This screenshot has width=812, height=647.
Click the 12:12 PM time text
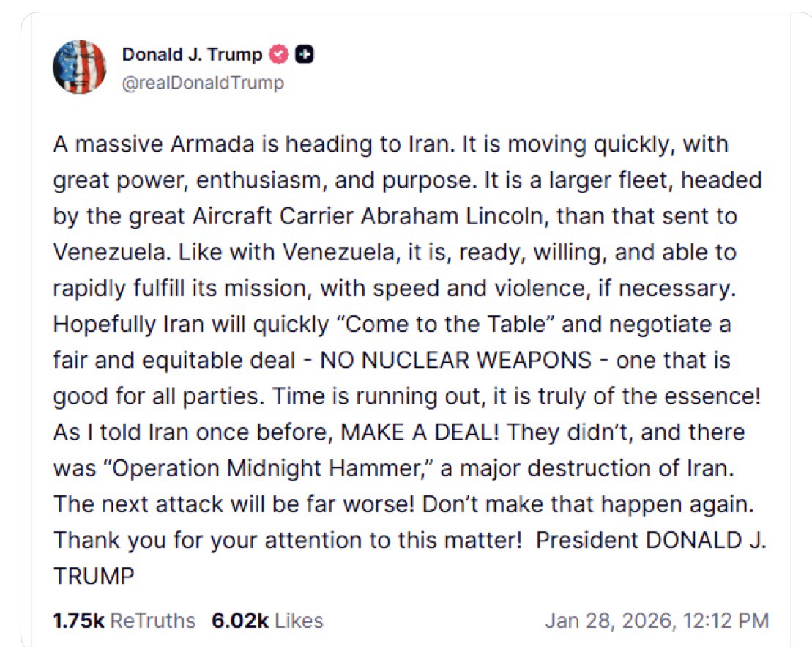coord(726,621)
